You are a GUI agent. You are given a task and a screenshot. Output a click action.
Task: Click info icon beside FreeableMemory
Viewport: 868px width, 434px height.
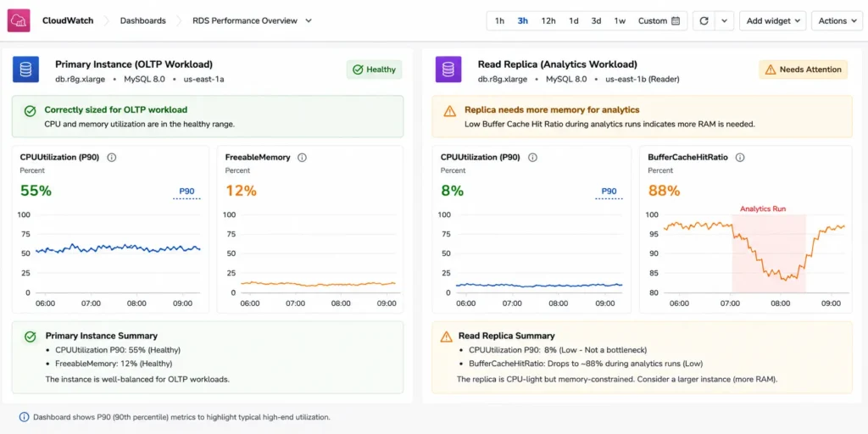click(x=302, y=157)
